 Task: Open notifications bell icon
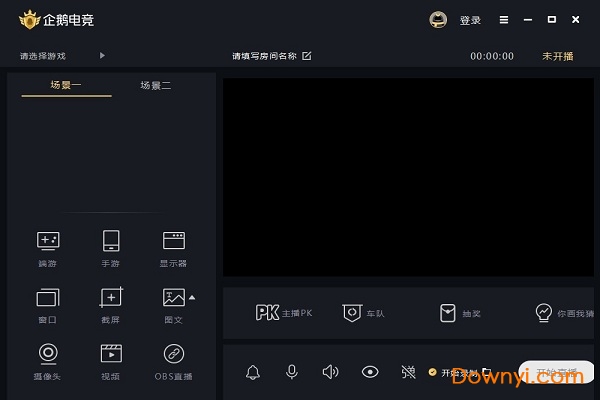pos(253,372)
